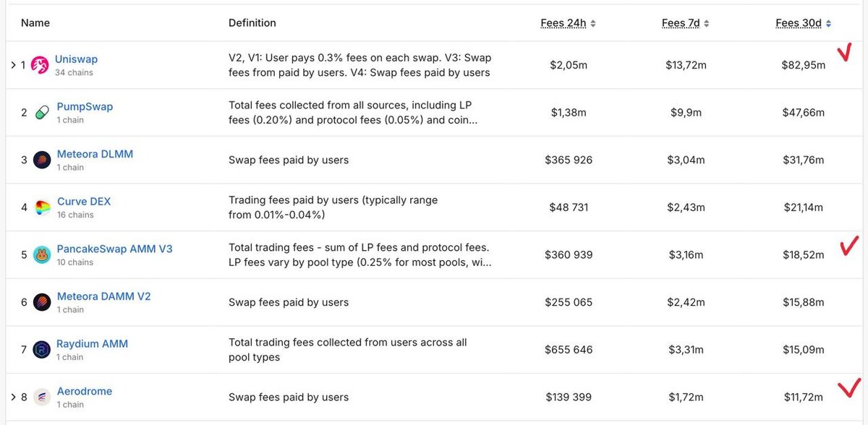Open the PancakeSwap AMM V3 link
Viewport: 868px width, 425px height.
pos(114,249)
